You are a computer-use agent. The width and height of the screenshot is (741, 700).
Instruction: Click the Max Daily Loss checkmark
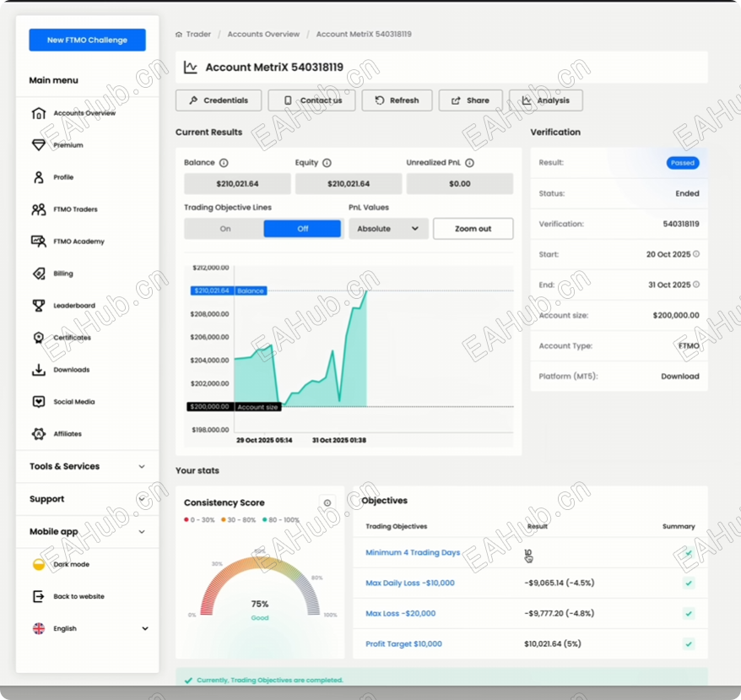click(x=689, y=583)
